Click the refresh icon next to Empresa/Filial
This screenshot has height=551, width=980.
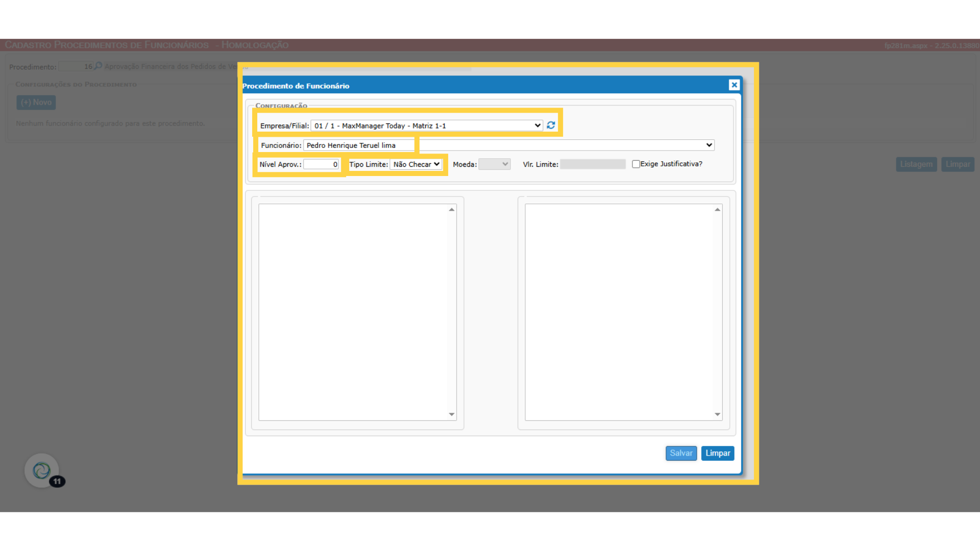point(551,125)
